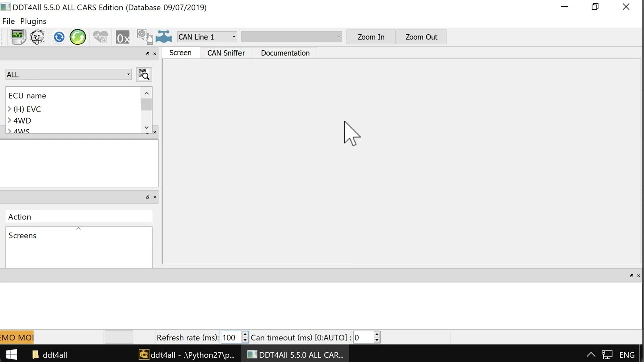644x362 pixels.
Task: Float the top-left dock panel
Action: point(148,54)
